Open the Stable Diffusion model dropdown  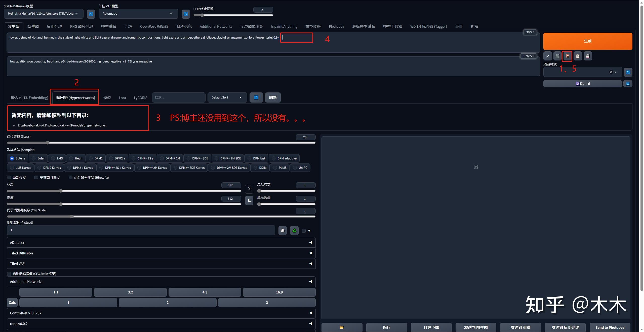point(43,14)
